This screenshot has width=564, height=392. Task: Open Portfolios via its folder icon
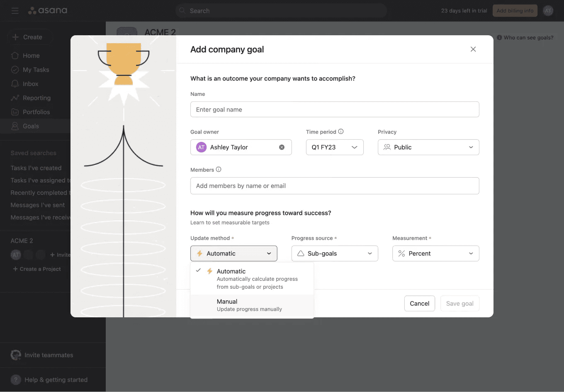pyautogui.click(x=15, y=112)
